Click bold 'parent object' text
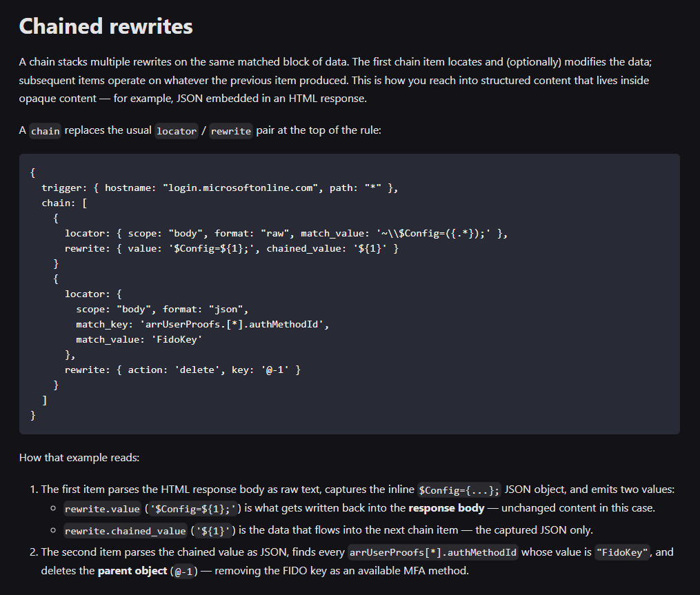The image size is (700, 595). pyautogui.click(x=132, y=570)
